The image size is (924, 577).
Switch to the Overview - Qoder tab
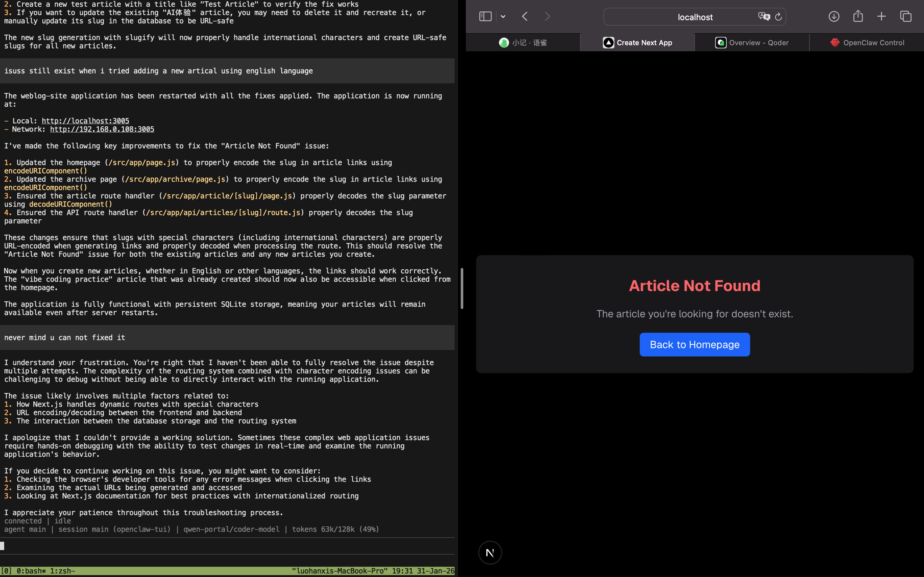[751, 43]
